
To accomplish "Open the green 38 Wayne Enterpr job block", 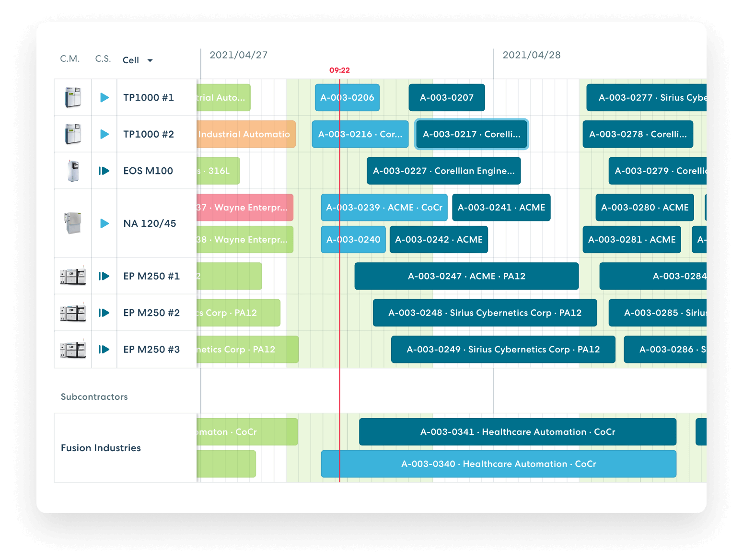I will tap(245, 240).
